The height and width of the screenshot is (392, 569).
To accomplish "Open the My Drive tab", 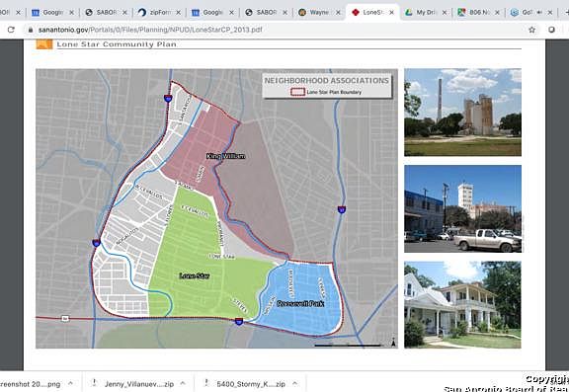I will tap(426, 12).
